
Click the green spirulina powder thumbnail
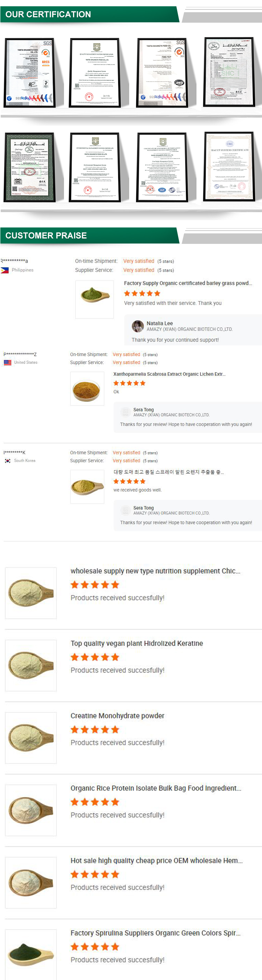[30, 954]
